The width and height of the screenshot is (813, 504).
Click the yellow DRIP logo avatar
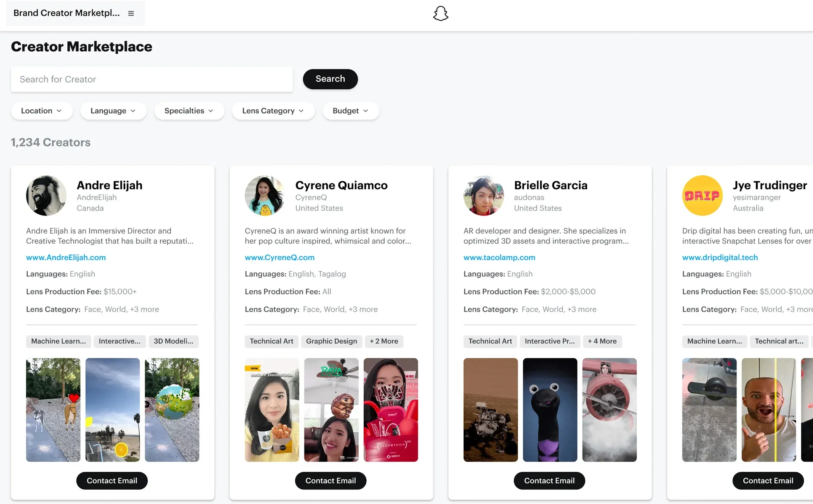(x=702, y=196)
